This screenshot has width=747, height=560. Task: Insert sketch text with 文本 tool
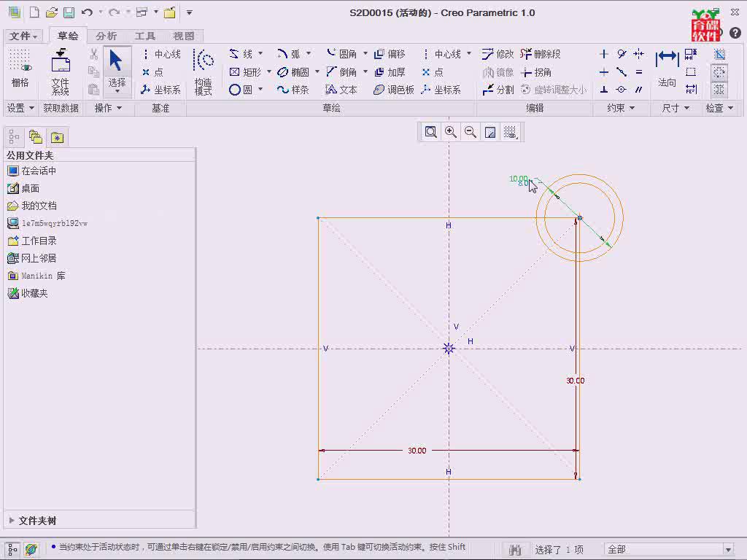click(341, 90)
